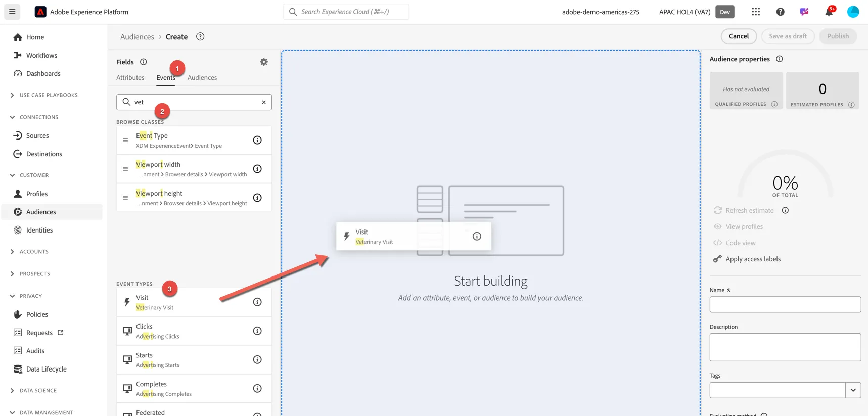Switch to the Audiences fields tab
Viewport: 868px width, 416px height.
coord(202,77)
